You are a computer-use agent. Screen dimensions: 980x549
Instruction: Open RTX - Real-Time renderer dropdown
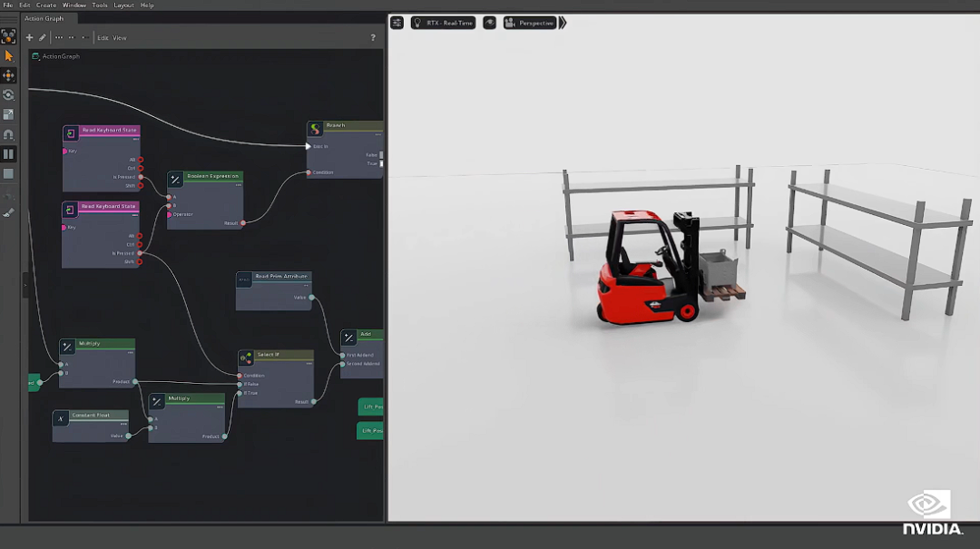tap(443, 23)
